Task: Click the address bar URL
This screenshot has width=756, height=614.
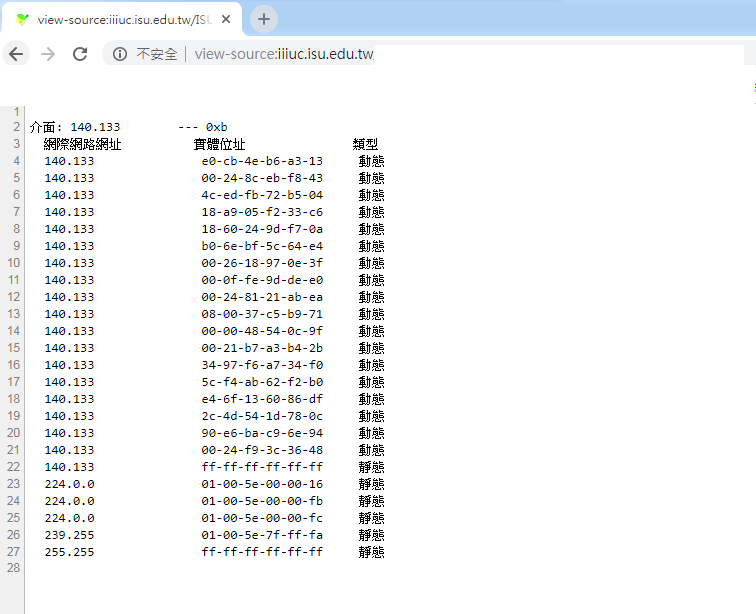Action: (x=284, y=54)
